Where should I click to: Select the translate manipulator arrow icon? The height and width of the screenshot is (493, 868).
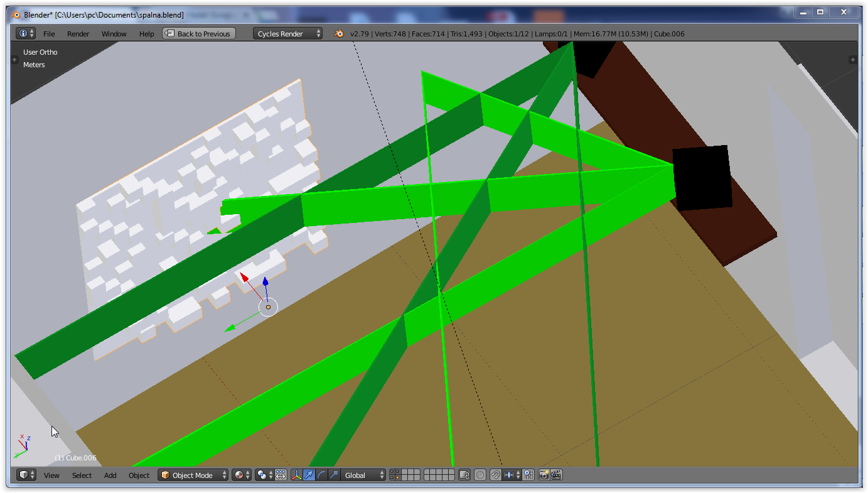(x=309, y=475)
